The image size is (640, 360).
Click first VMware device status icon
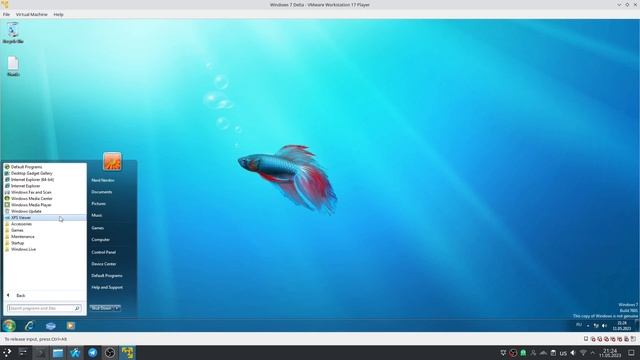tap(586, 339)
